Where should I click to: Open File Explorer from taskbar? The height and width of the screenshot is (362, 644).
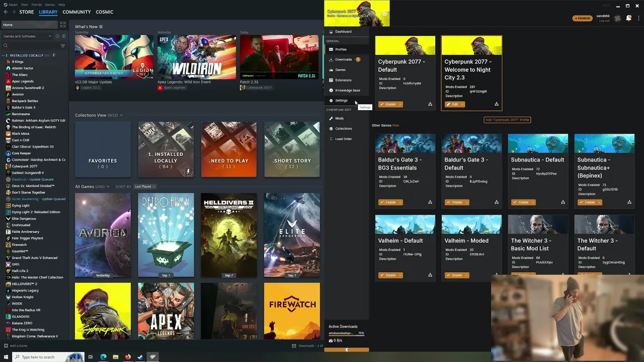coord(115,357)
